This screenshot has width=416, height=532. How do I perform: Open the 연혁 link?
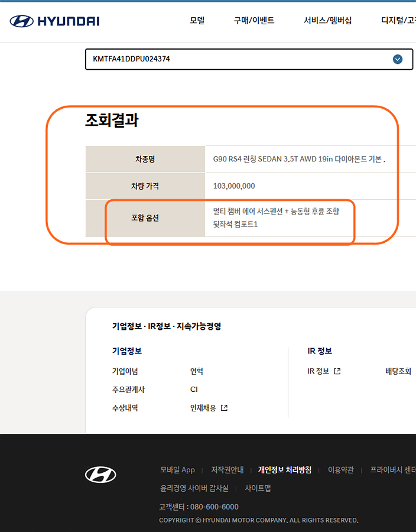pos(197,371)
